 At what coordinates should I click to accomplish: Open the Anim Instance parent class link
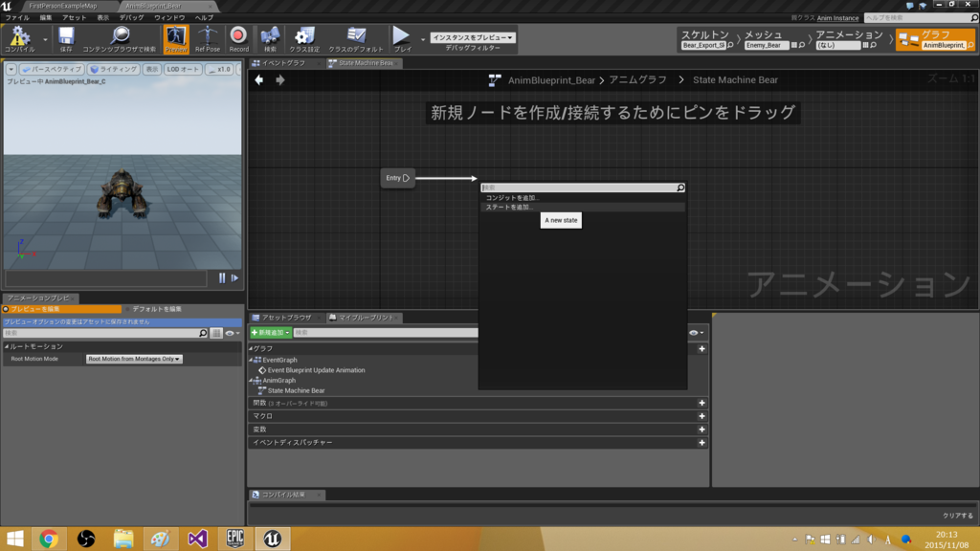[837, 18]
